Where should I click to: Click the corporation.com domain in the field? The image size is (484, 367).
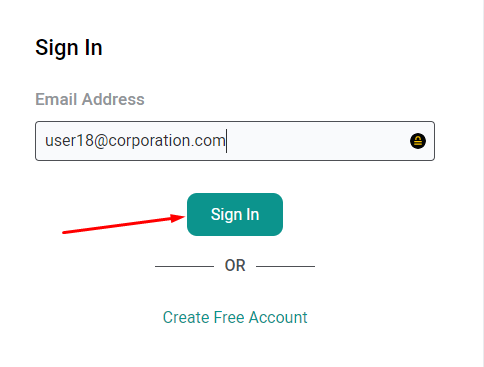167,141
